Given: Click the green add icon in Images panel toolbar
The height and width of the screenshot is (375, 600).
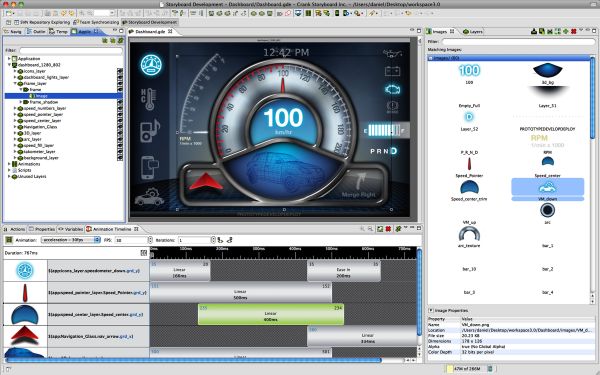Looking at the screenshot, I should (566, 31).
